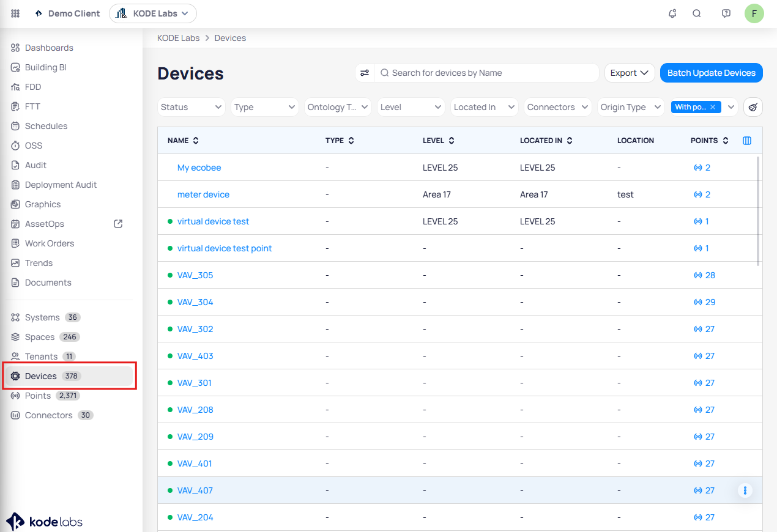Go to Work Orders in sidebar
Viewport: 777px width, 532px height.
[x=49, y=243]
